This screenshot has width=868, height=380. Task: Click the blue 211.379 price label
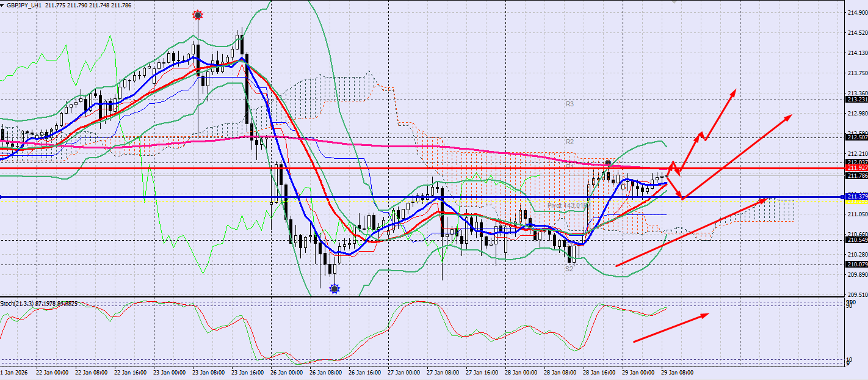click(857, 196)
